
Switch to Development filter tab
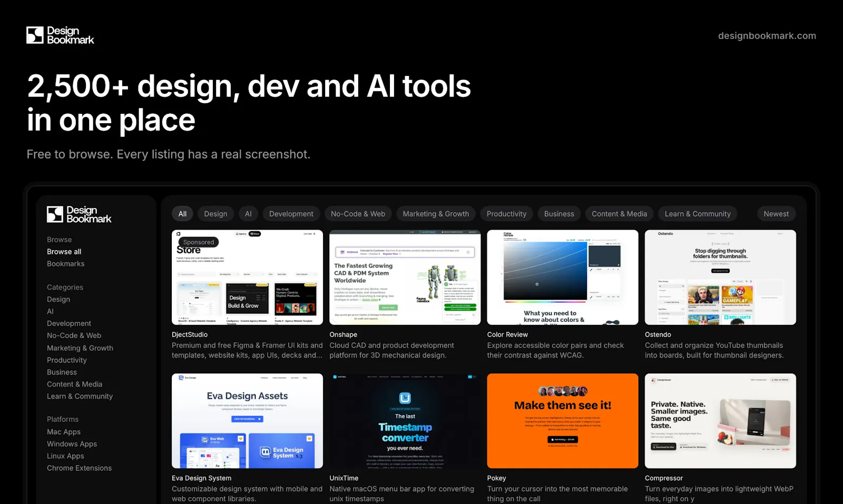[x=291, y=214]
